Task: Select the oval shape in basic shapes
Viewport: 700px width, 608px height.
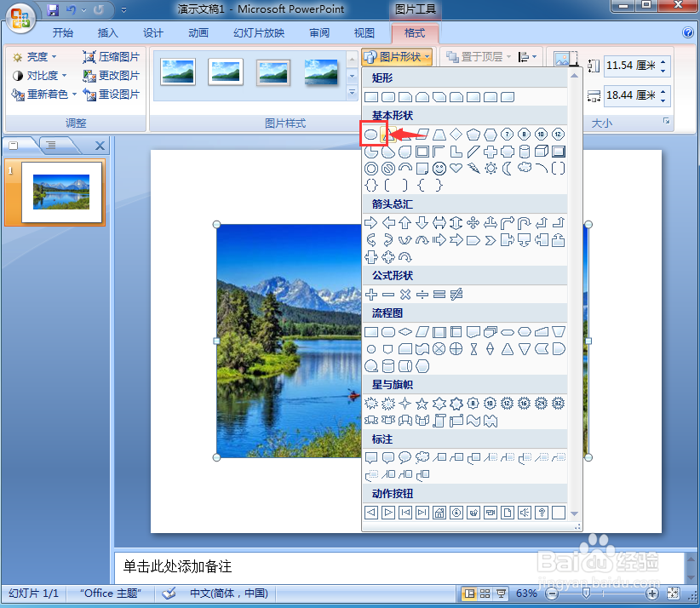Action: click(x=370, y=134)
